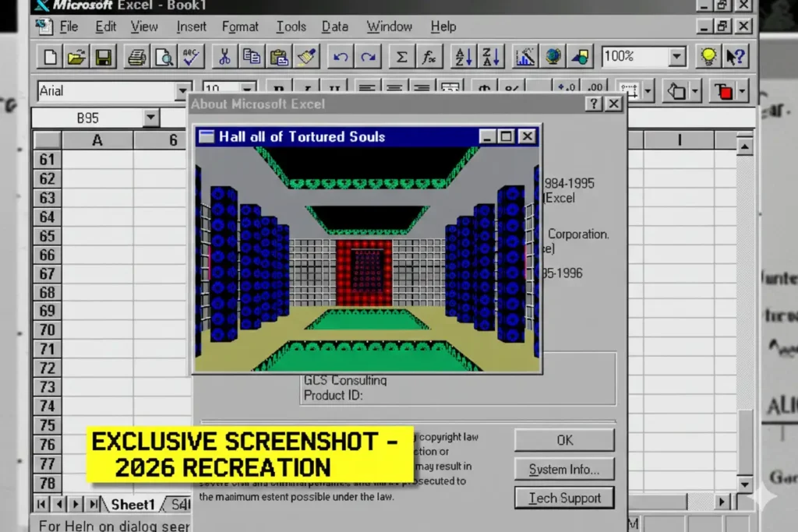
Task: Open the Arial font name dropdown
Action: [184, 91]
